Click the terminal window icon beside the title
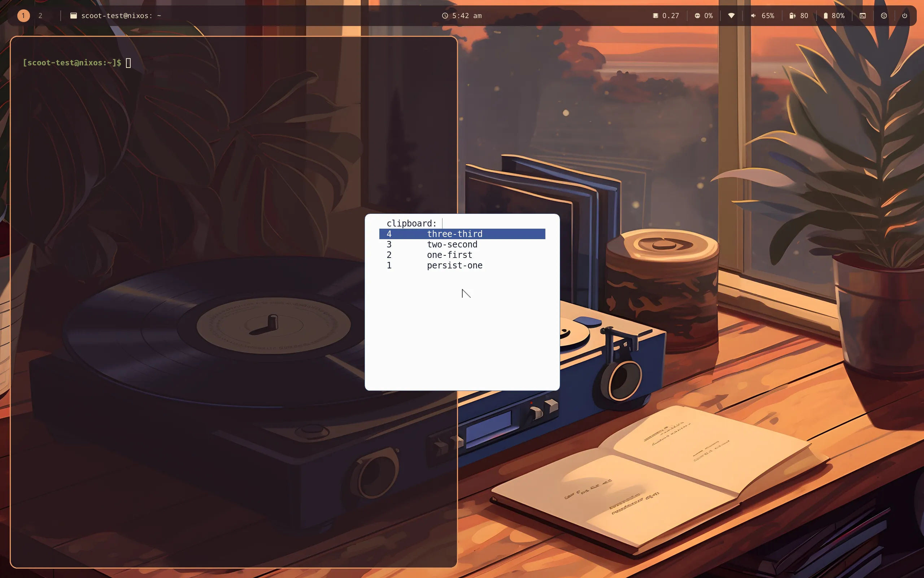This screenshot has height=578, width=924. (74, 16)
